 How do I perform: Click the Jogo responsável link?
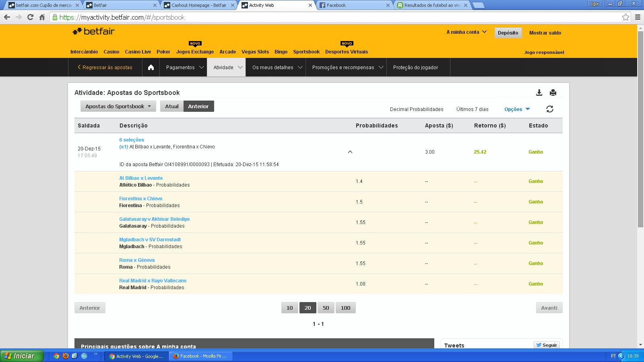[x=544, y=52]
